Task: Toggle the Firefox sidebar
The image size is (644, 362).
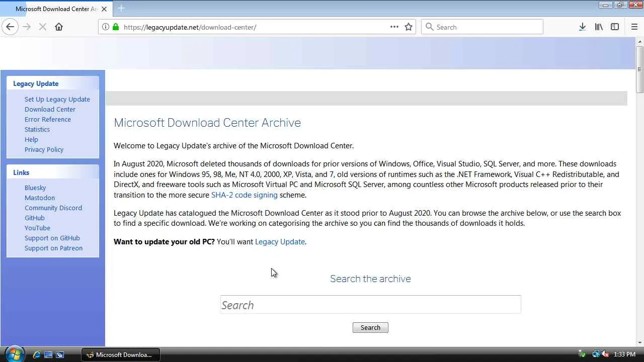Action: click(615, 27)
